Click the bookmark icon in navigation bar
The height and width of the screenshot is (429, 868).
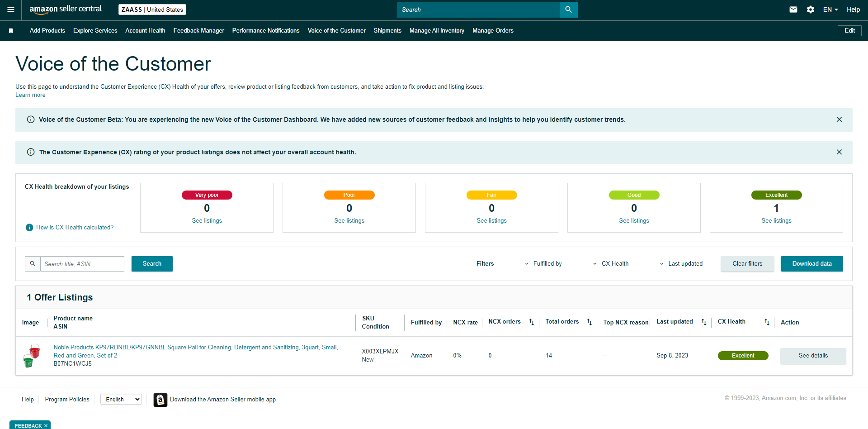tap(11, 31)
